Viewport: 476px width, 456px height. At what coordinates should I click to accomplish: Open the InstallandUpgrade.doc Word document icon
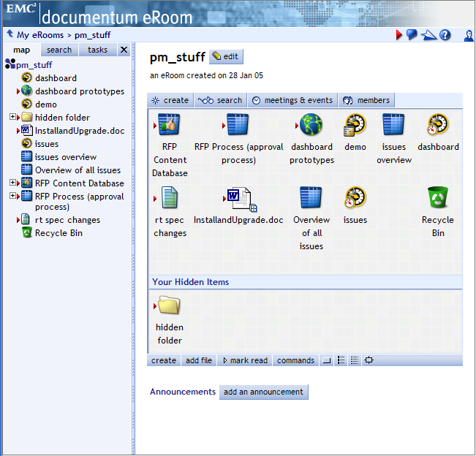point(238,198)
